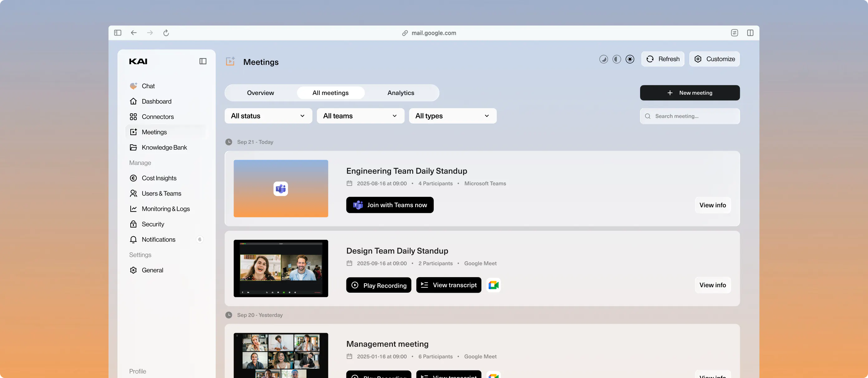Switch to dark mode moon toggle
This screenshot has height=378, width=868.
(x=603, y=59)
